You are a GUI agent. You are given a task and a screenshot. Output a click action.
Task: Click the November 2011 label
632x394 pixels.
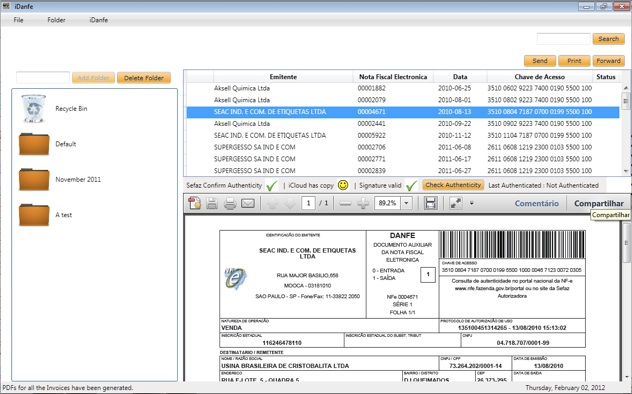click(x=78, y=179)
